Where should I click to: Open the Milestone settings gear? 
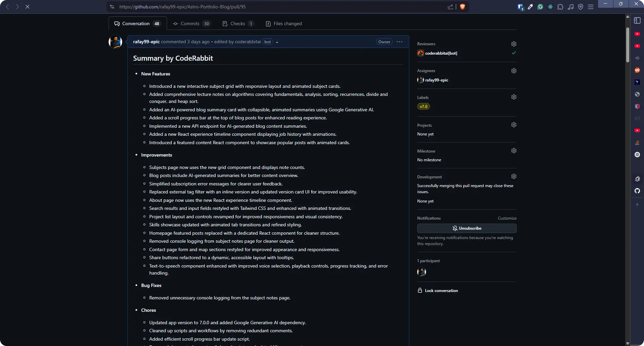pos(514,151)
